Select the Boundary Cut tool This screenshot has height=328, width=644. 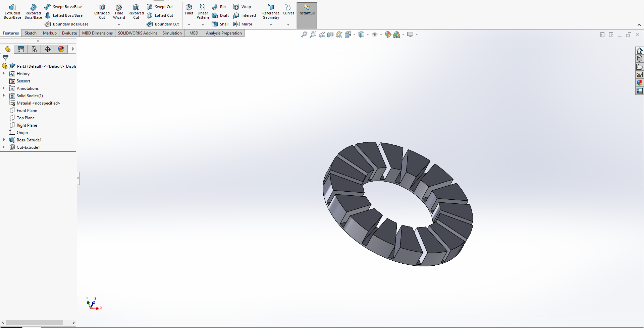(x=163, y=24)
